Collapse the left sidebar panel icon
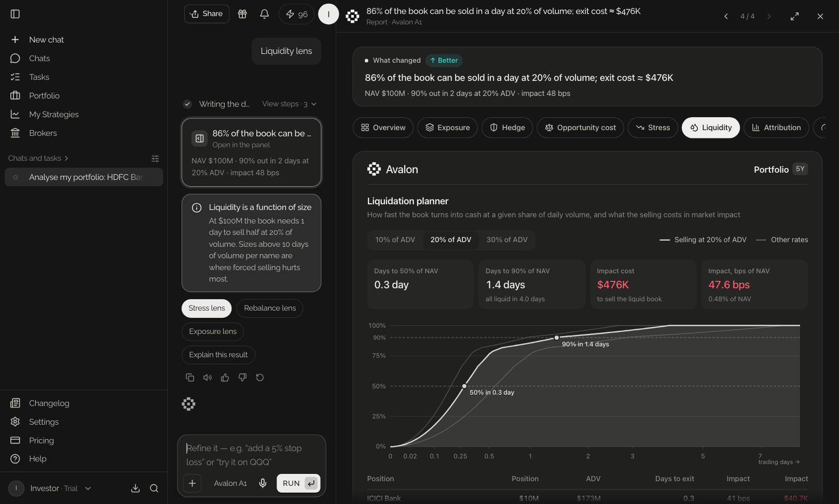This screenshot has height=504, width=839. [15, 14]
